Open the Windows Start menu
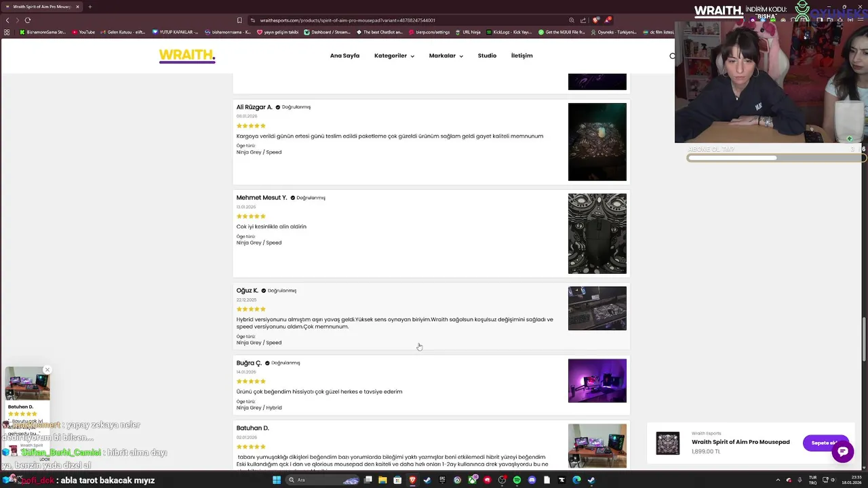The width and height of the screenshot is (868, 488). tap(277, 480)
